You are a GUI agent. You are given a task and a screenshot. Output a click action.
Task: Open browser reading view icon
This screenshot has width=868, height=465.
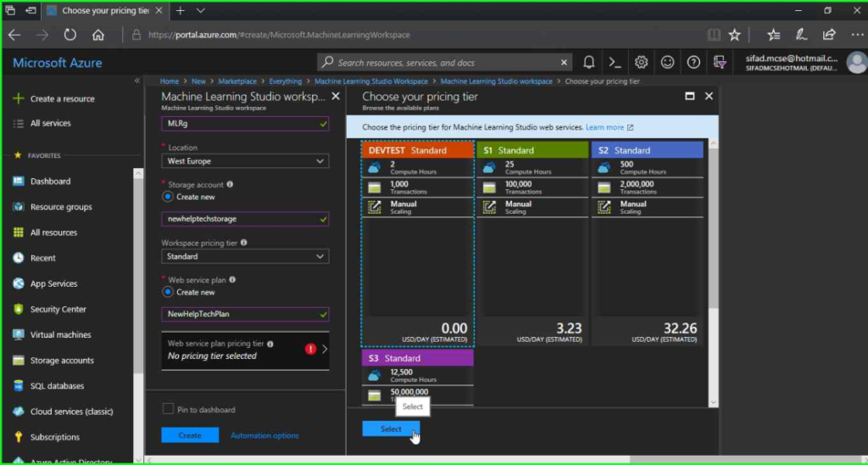coord(714,34)
